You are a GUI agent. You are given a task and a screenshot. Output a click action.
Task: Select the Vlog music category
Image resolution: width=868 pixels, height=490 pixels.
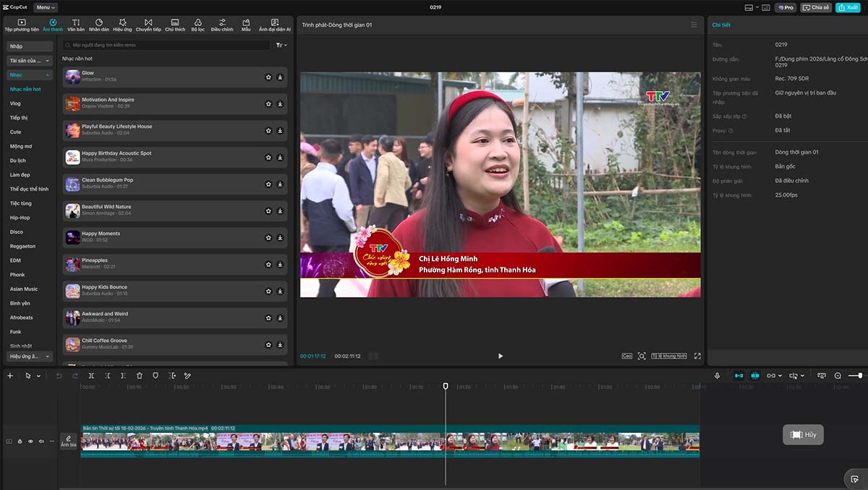15,103
